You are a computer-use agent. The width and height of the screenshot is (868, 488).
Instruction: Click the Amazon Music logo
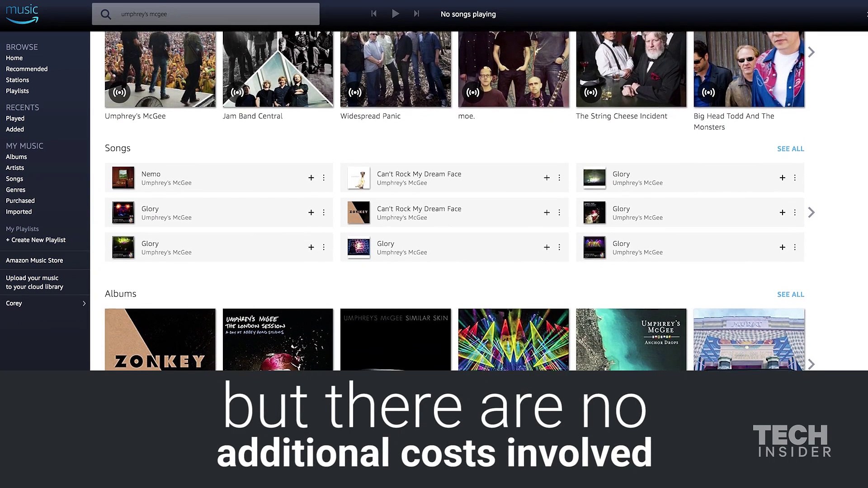[22, 14]
